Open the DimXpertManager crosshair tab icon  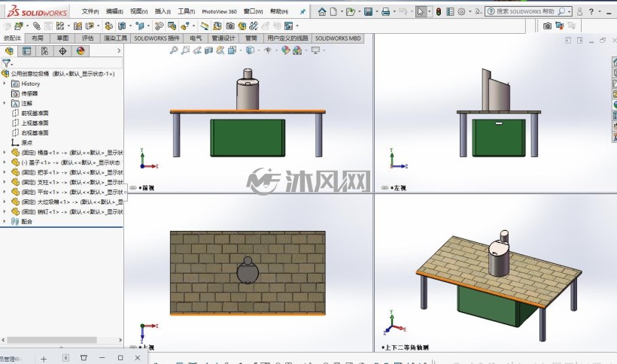pyautogui.click(x=62, y=50)
